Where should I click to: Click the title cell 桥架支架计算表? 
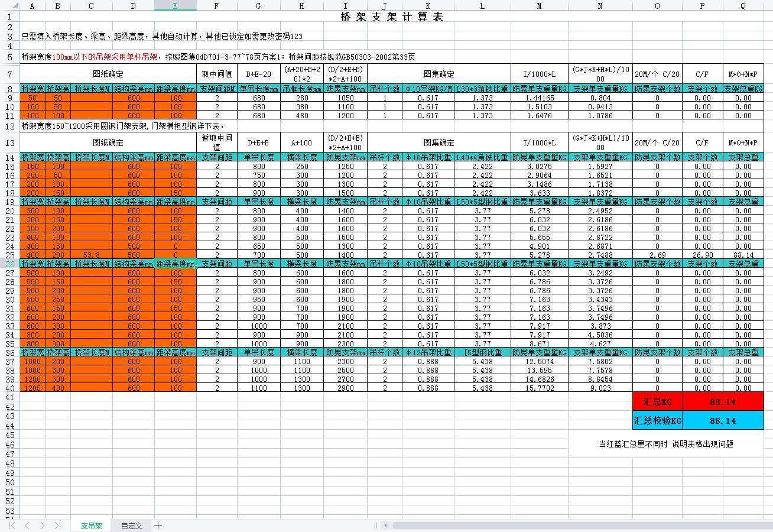[391, 17]
